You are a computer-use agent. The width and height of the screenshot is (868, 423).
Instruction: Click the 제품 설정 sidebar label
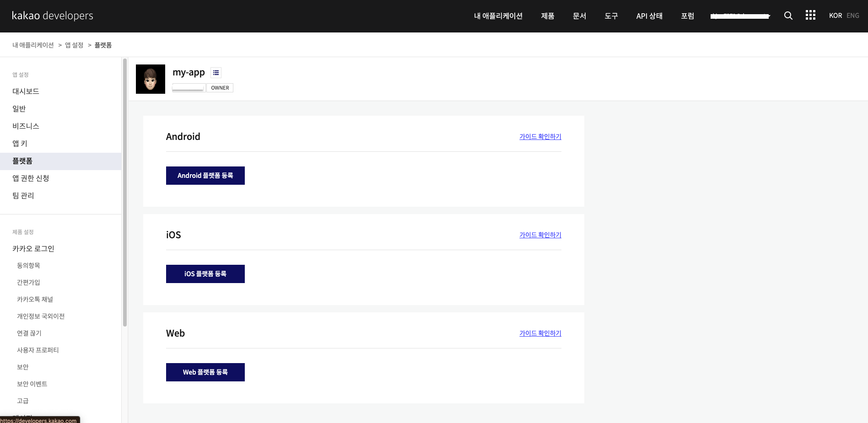click(x=23, y=232)
